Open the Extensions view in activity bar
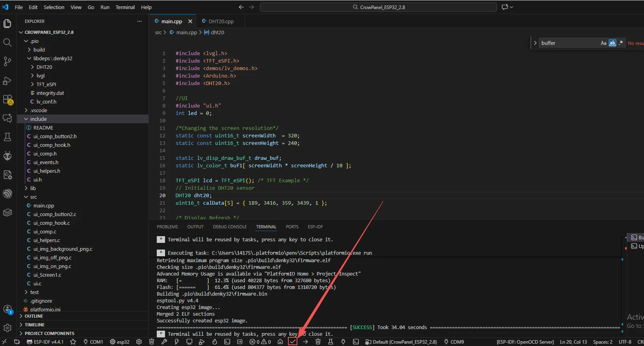The image size is (644, 346). 7,99
